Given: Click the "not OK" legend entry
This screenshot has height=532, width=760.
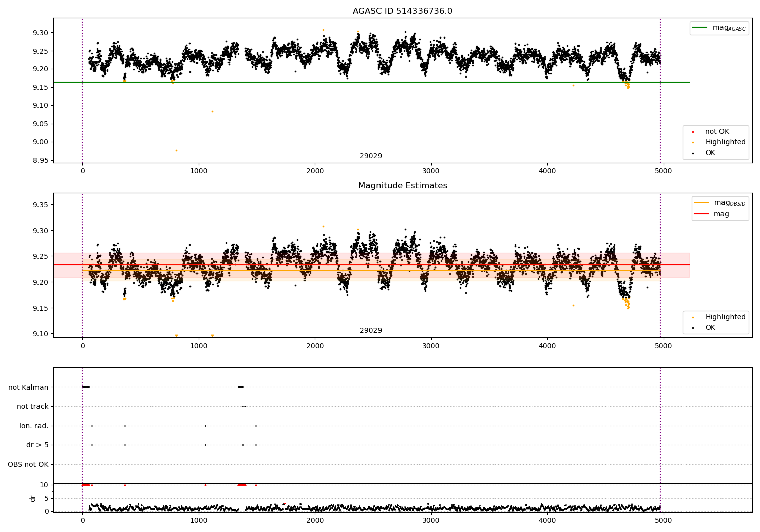Looking at the screenshot, I should tap(717, 132).
